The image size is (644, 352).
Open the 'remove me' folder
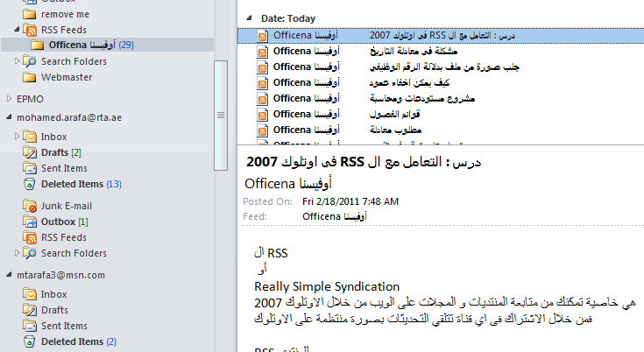(65, 14)
